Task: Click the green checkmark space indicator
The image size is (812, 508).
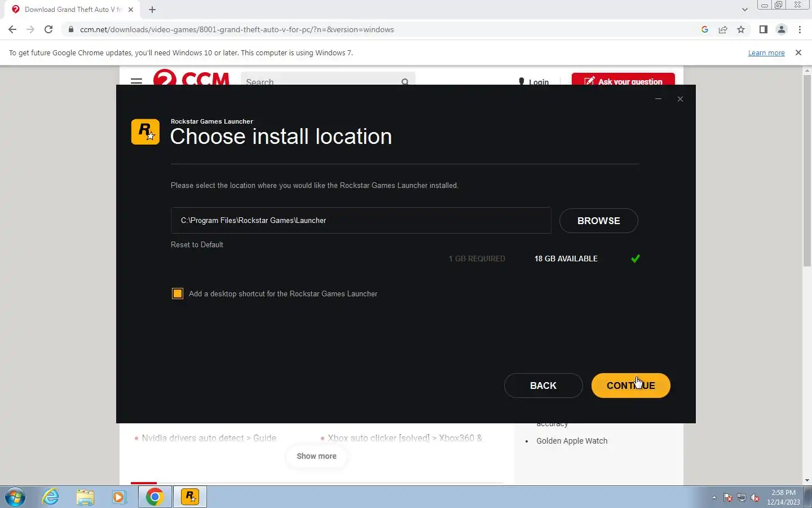Action: coord(636,259)
